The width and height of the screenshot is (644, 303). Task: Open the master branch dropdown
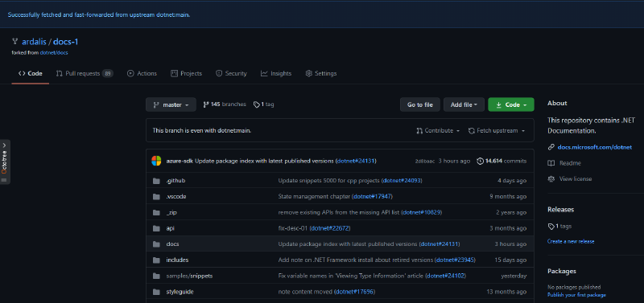coord(171,104)
